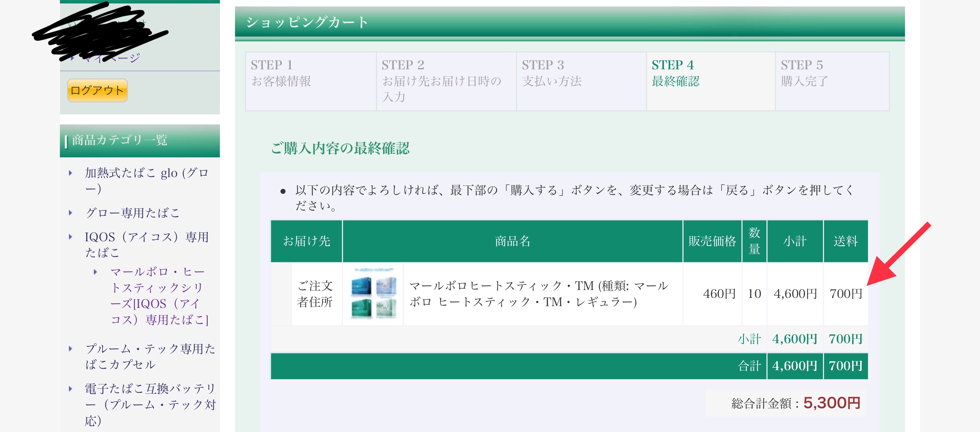The width and height of the screenshot is (980, 432).
Task: Select STEP 3 支払い方法 step
Action: (581, 81)
